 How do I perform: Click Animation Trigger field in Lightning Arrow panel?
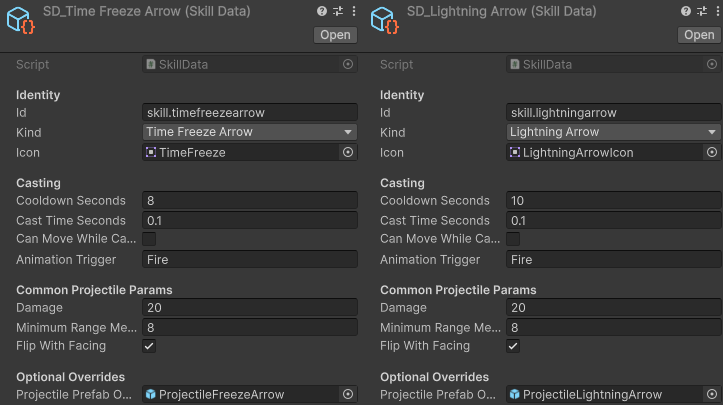tap(613, 260)
